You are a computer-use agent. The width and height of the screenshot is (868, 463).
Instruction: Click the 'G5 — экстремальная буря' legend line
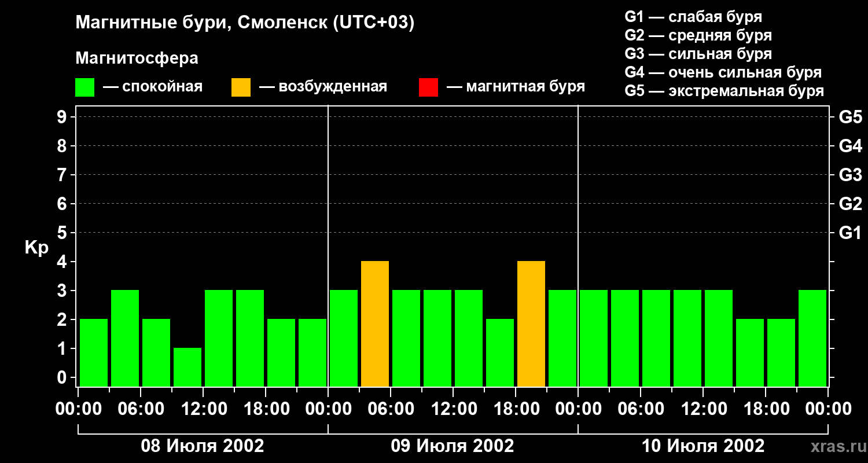pyautogui.click(x=724, y=91)
